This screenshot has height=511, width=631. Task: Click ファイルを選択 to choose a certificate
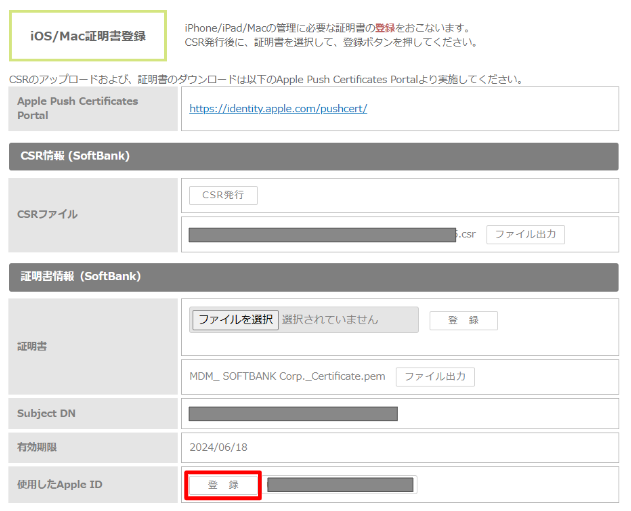[235, 320]
